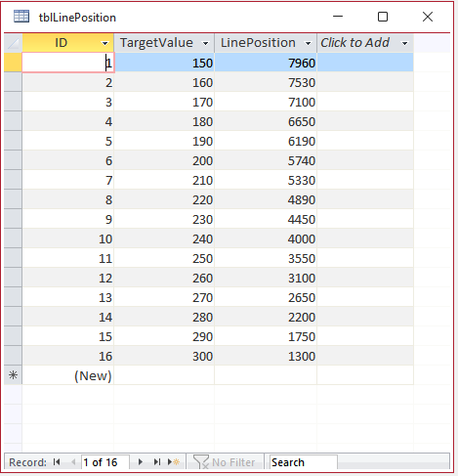Click the table datasheet icon beside tblLinePosition
This screenshot has height=476, width=458.
click(21, 17)
